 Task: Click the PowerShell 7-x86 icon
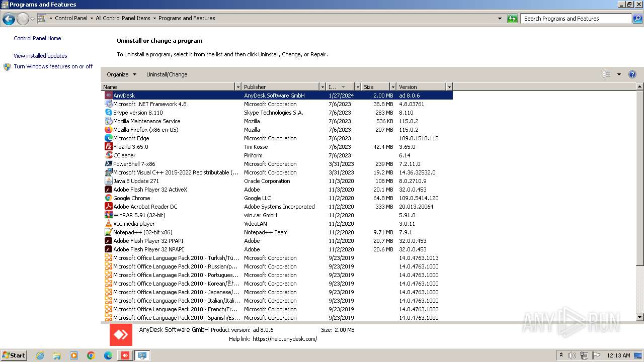108,163
